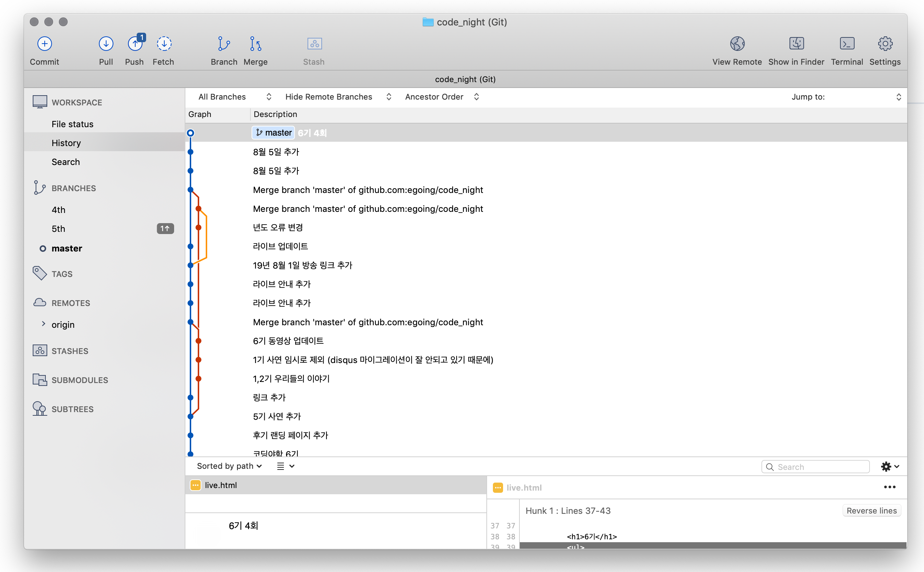
Task: Change the Ancestor Order dropdown
Action: coord(442,97)
